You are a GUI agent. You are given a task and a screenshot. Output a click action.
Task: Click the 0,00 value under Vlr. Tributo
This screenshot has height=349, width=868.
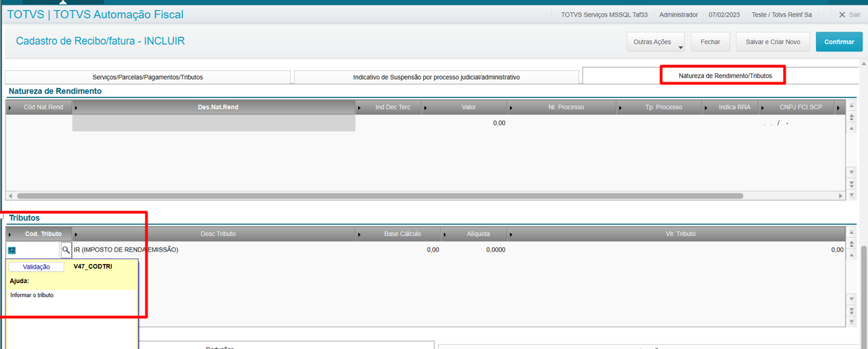click(837, 250)
